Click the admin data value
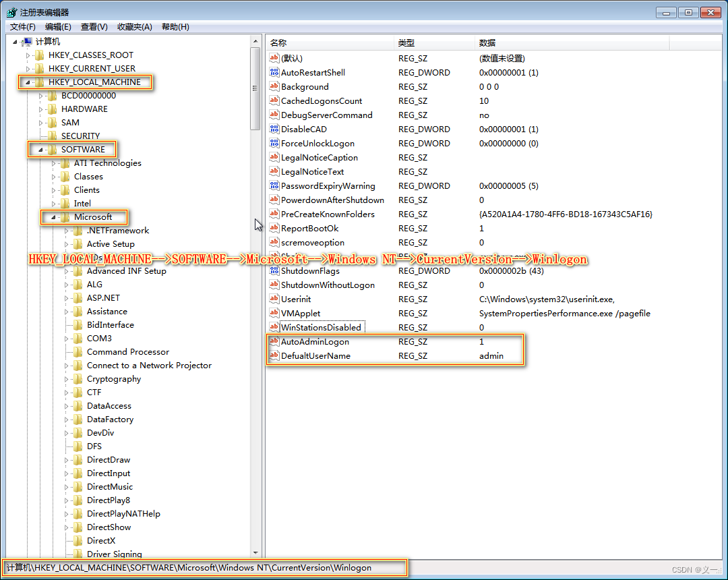The image size is (728, 580). point(491,355)
